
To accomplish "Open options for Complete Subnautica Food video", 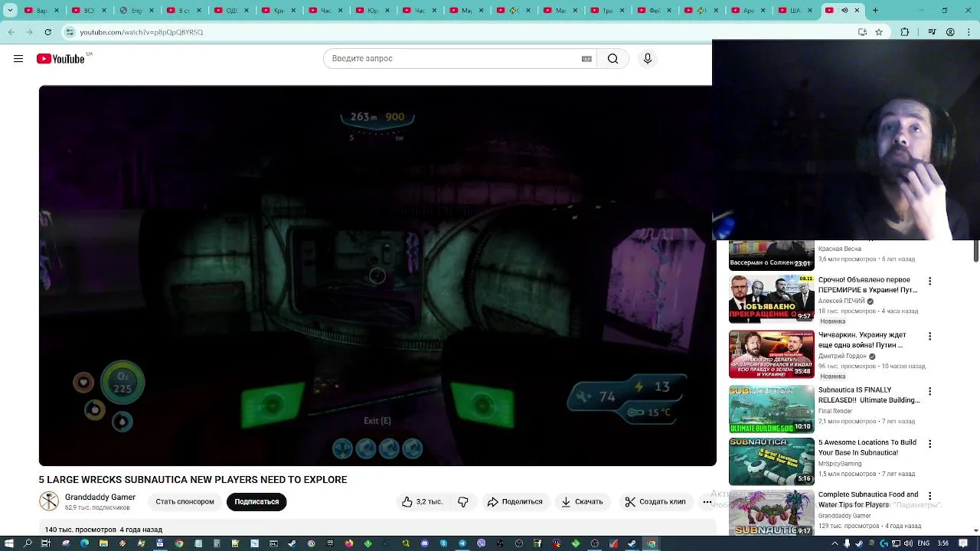I will point(929,497).
